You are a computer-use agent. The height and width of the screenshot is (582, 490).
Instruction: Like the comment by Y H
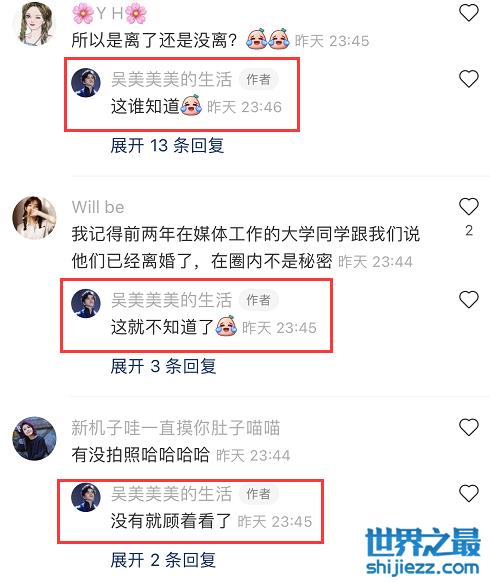click(469, 13)
